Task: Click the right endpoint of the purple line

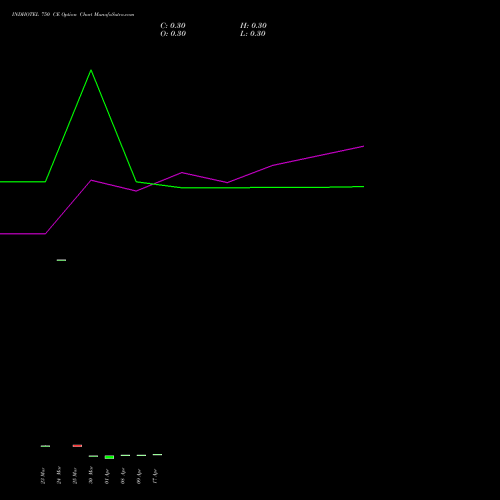Action: (x=363, y=146)
